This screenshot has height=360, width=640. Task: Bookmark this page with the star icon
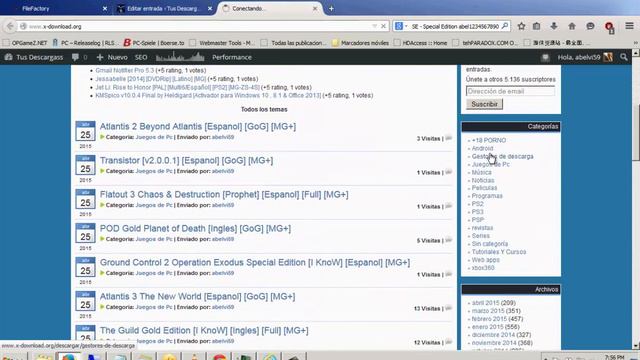tap(521, 26)
